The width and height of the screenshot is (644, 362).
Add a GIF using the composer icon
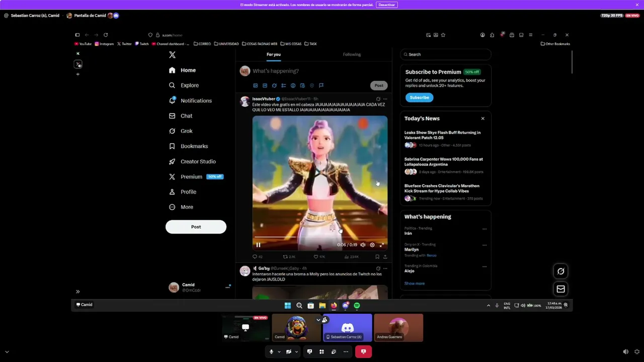265,85
